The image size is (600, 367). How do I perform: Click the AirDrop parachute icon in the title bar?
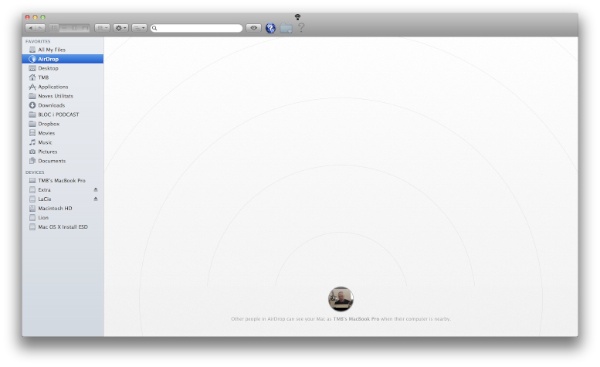pyautogui.click(x=298, y=16)
